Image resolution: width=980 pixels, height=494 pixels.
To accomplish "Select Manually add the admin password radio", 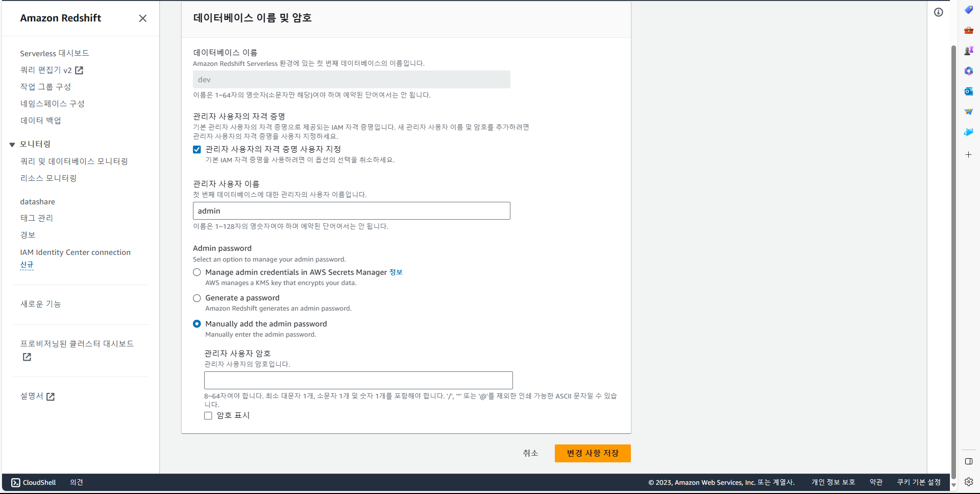I will pyautogui.click(x=197, y=324).
